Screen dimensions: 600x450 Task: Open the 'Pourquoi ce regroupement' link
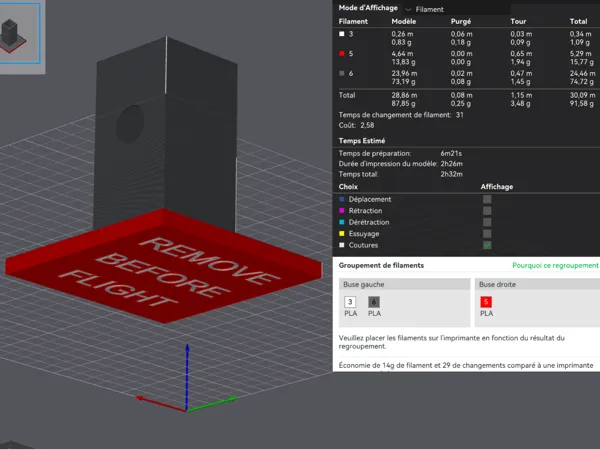point(555,265)
